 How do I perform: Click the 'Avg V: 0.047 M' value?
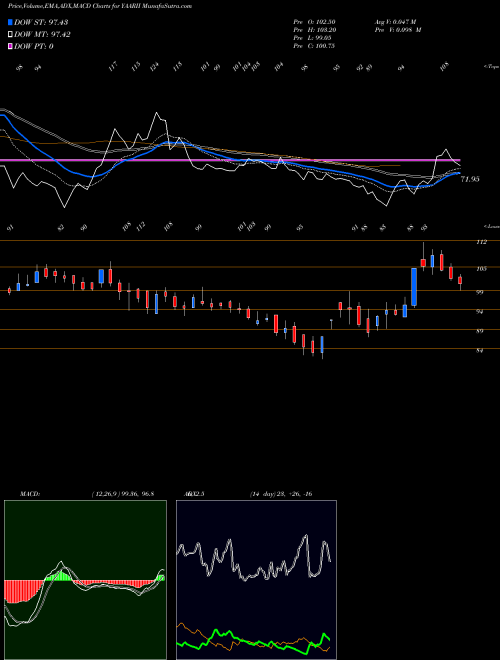click(395, 22)
